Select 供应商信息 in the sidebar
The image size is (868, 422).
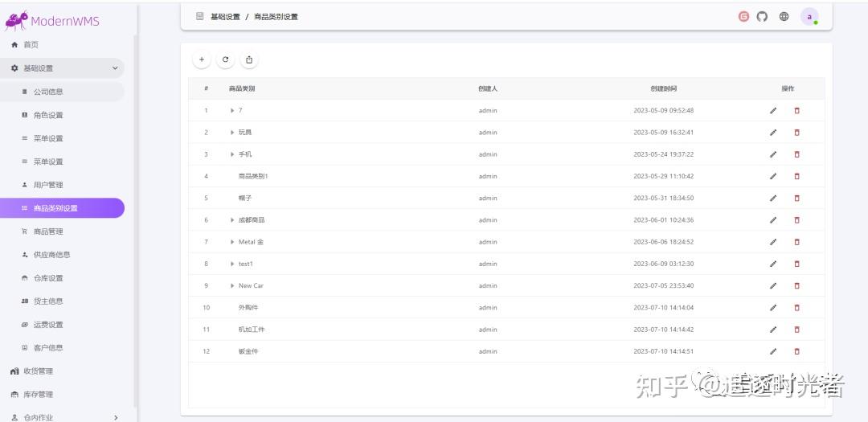51,255
